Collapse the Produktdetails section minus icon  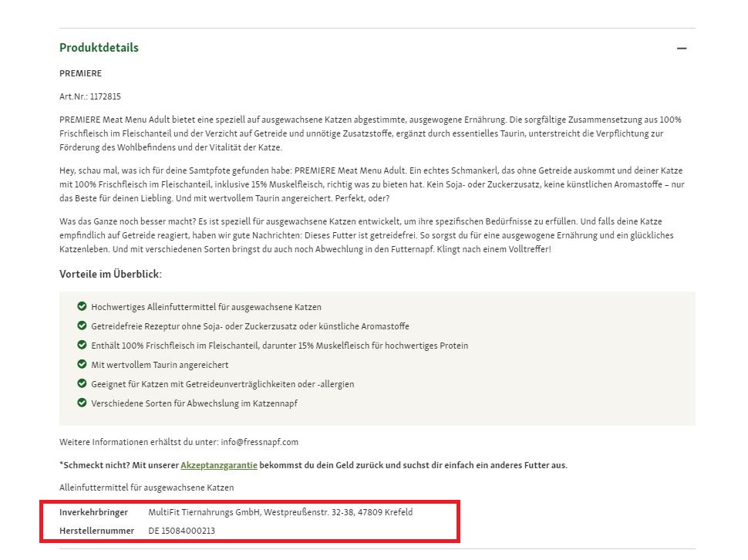click(681, 48)
